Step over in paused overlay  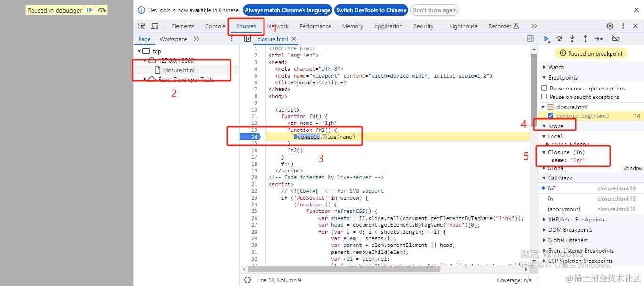click(102, 10)
